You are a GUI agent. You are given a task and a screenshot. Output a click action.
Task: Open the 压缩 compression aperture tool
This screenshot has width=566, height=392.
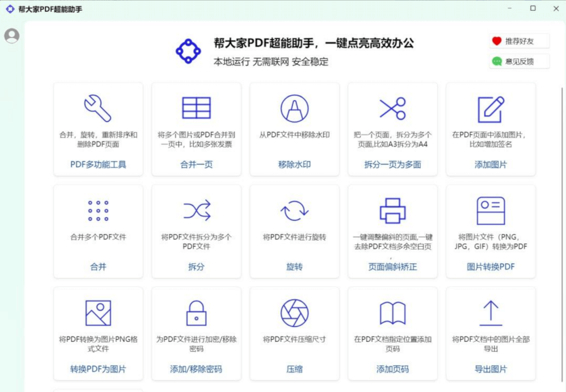[294, 333]
